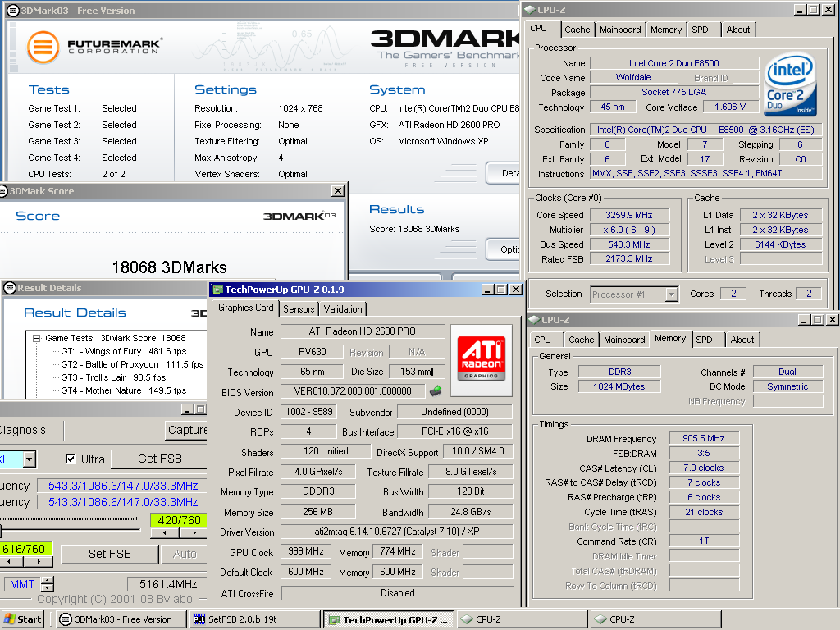Switch to 3DMark03 taskbar button
Screen dimensions: 840x630
pos(121,619)
